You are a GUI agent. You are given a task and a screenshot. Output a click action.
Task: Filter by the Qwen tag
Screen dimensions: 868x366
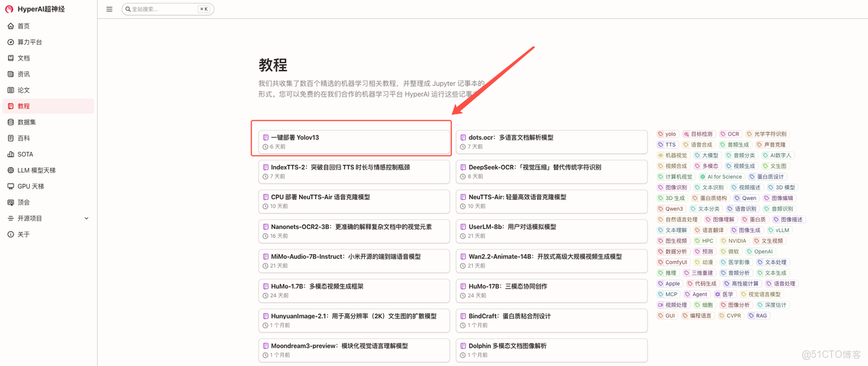point(745,198)
